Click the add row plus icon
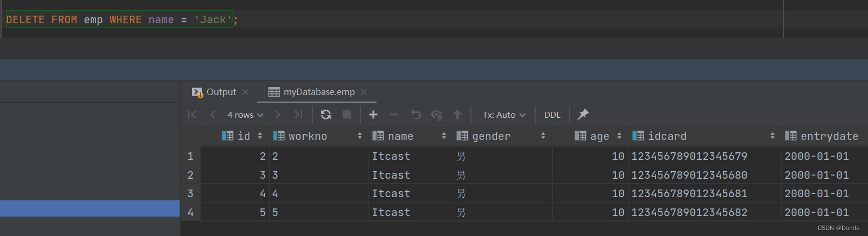 coord(373,114)
